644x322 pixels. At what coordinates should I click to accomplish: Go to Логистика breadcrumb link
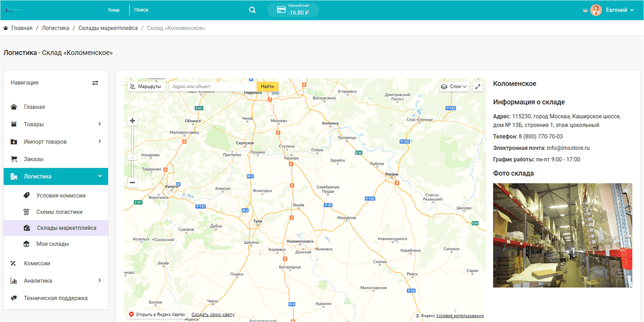tap(56, 28)
